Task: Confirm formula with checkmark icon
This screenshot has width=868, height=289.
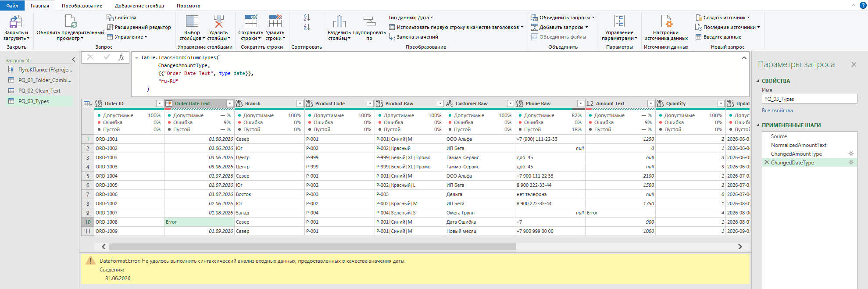Action: (107, 57)
